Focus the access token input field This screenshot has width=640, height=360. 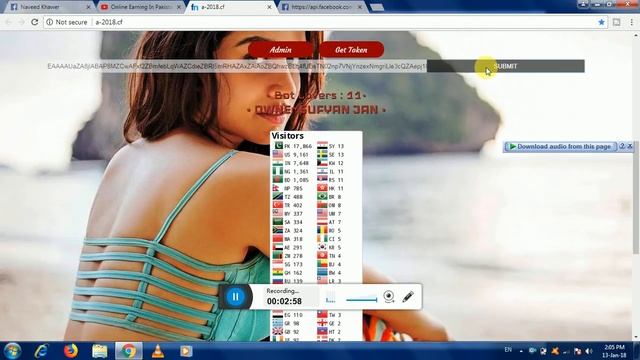coord(237,66)
